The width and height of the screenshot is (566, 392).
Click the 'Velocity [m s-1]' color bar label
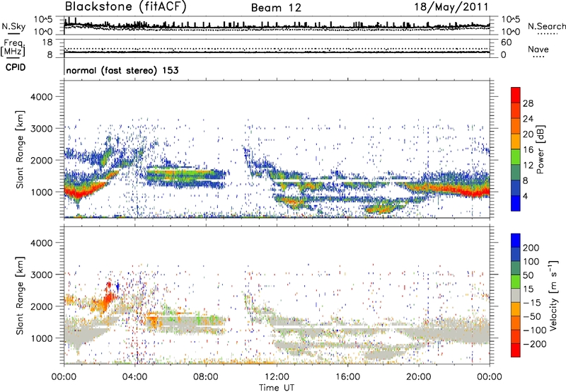tap(553, 295)
